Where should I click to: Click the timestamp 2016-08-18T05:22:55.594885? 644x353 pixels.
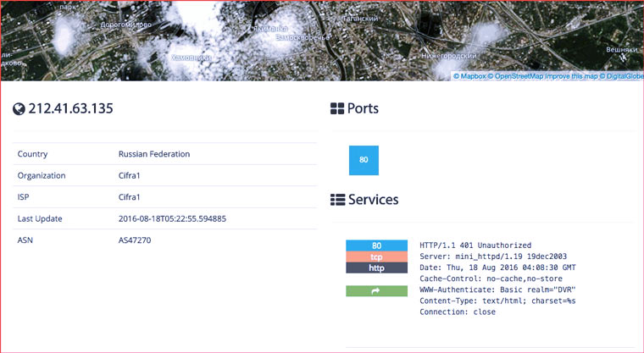click(x=172, y=218)
